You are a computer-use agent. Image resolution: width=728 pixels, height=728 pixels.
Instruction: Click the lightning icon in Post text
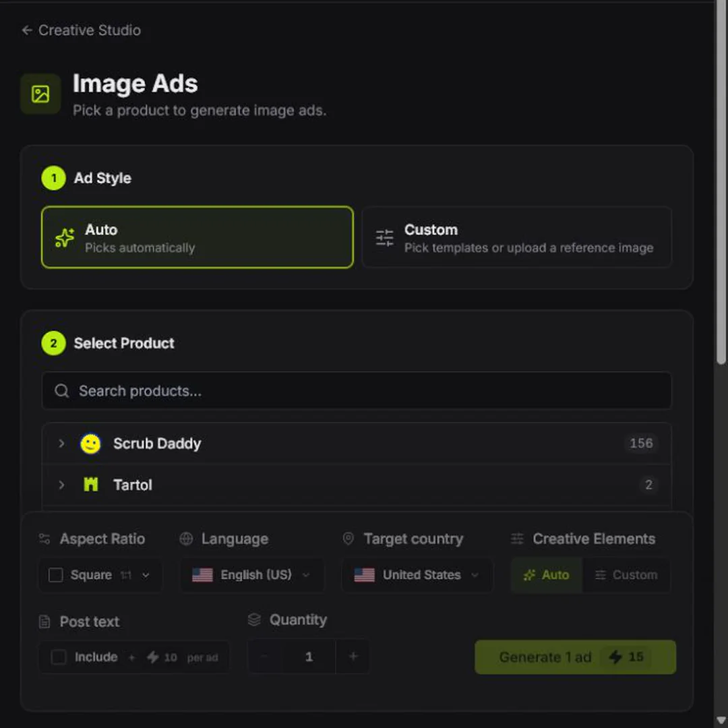(153, 657)
